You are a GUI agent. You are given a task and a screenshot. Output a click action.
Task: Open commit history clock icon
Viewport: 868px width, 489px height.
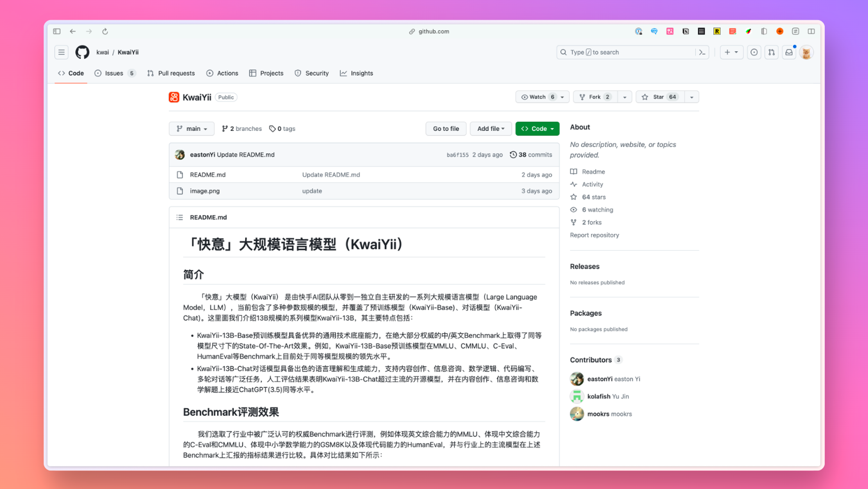pos(513,155)
